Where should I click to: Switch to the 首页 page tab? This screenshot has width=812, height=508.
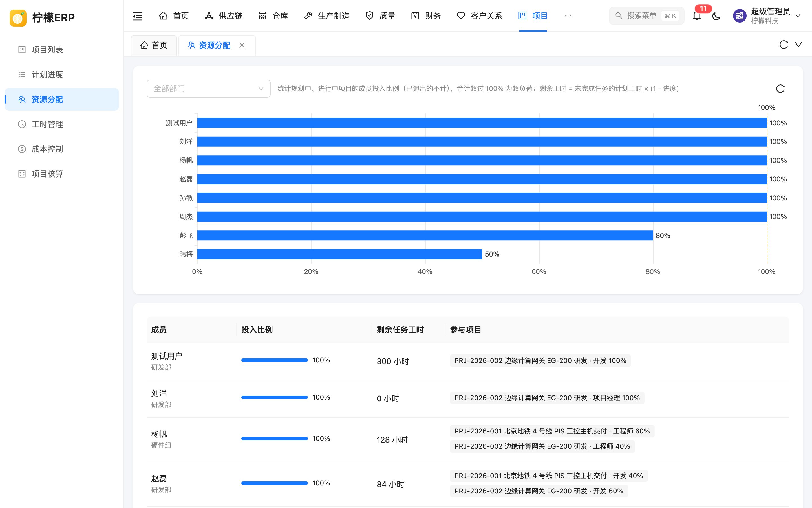click(x=154, y=45)
